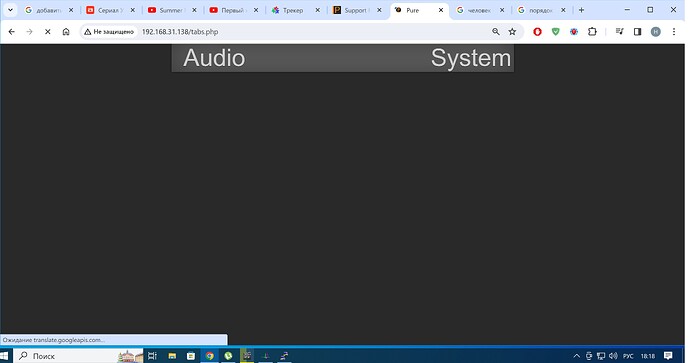
Task: Show hidden system tray icons chevron
Action: (x=576, y=356)
